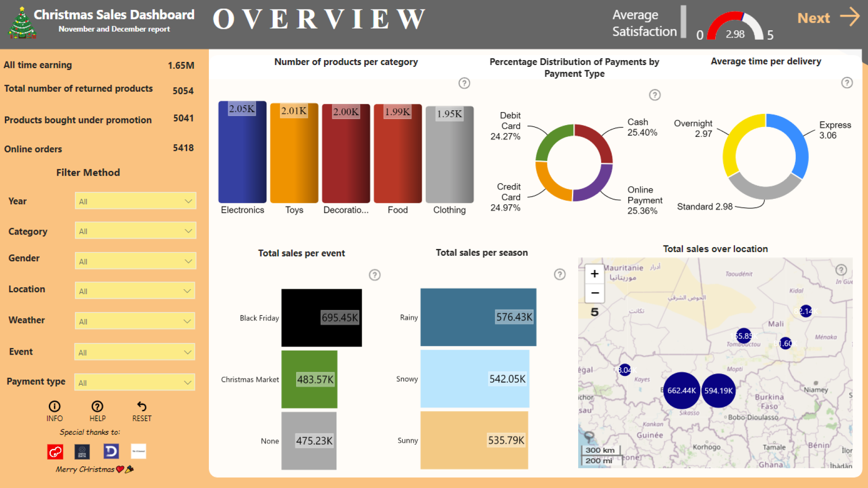Zoom in on the map
The image size is (868, 488).
coord(594,274)
